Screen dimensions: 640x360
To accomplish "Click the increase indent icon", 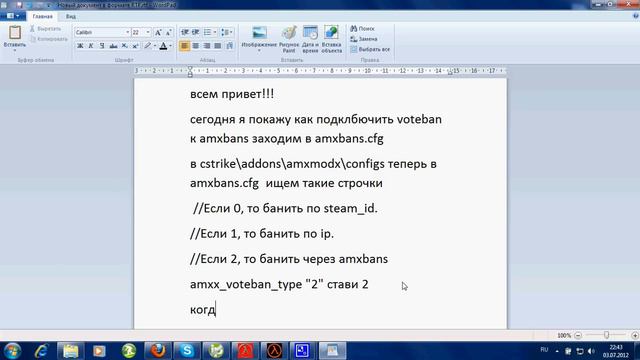I will (196, 32).
